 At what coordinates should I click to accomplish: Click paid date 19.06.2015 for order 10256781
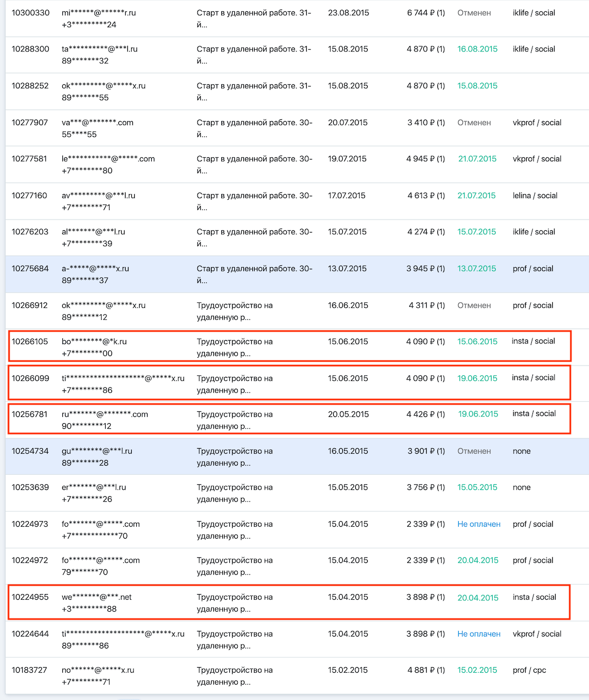(x=478, y=414)
